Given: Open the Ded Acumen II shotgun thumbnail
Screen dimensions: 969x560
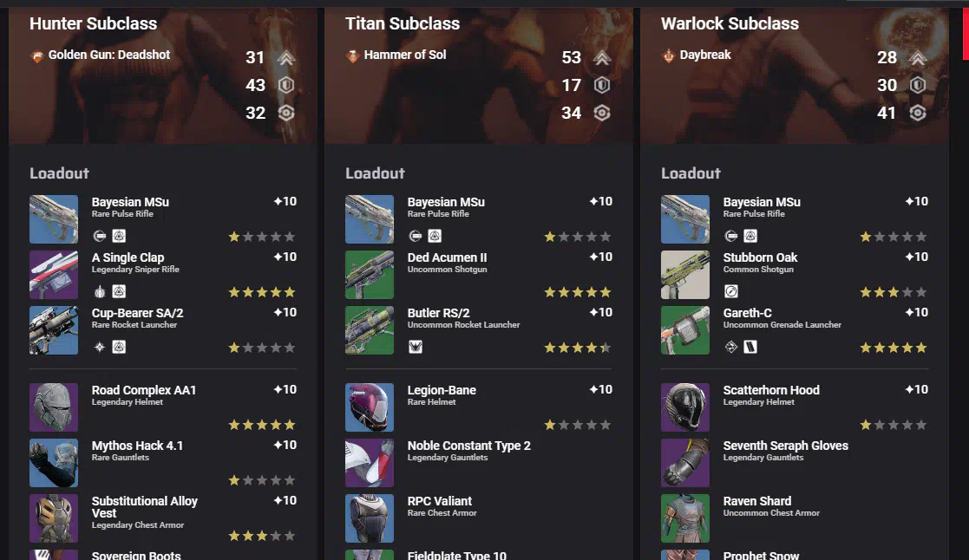Looking at the screenshot, I should tap(370, 275).
